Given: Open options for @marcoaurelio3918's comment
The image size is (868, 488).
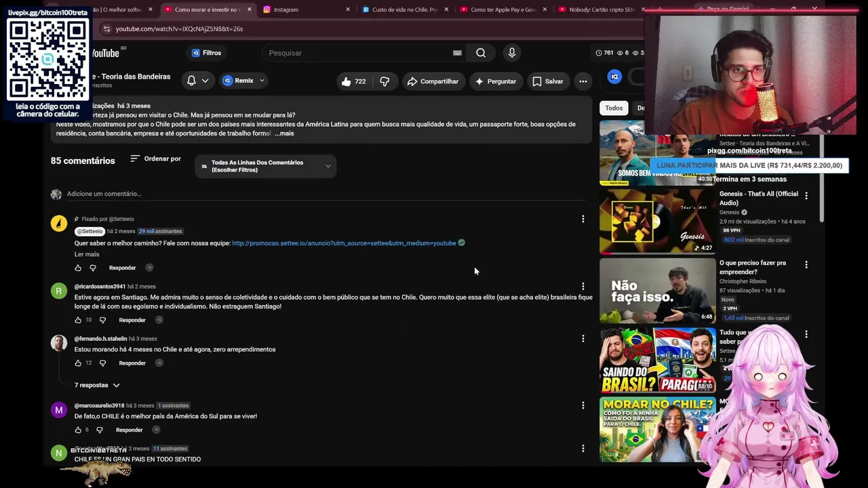Looking at the screenshot, I should pyautogui.click(x=583, y=405).
